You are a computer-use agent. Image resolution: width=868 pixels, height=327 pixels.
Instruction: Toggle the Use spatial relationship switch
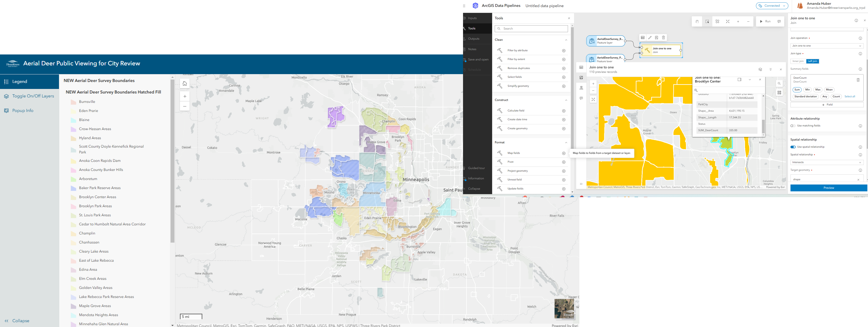pos(793,147)
